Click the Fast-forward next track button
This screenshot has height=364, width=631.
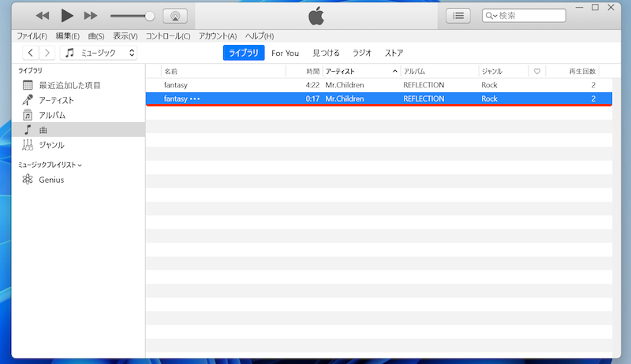(91, 16)
